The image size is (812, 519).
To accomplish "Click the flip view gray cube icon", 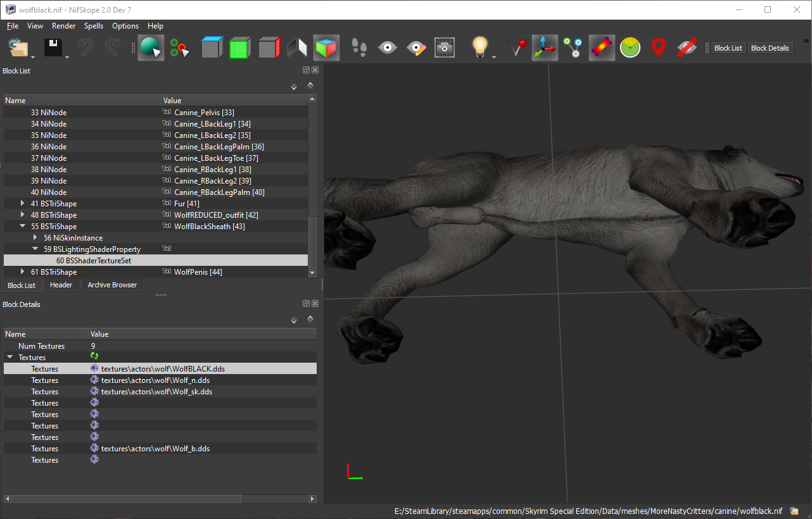I will [x=297, y=47].
